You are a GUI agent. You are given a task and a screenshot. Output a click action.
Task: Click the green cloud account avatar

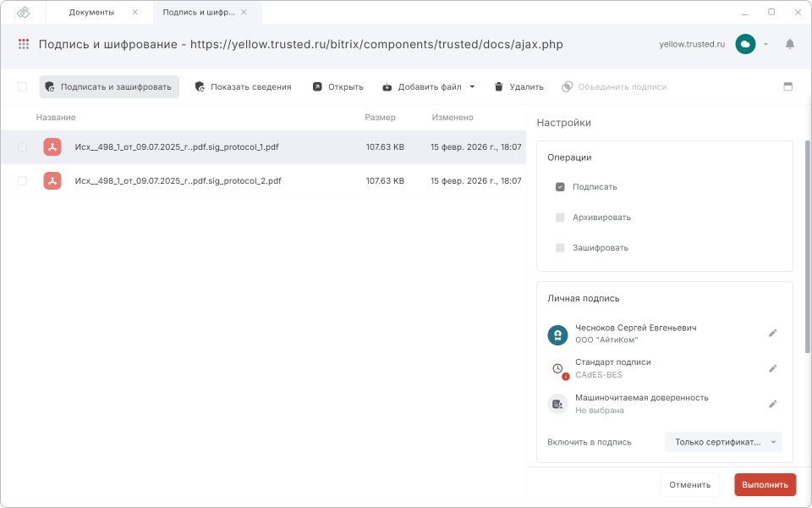coord(745,44)
